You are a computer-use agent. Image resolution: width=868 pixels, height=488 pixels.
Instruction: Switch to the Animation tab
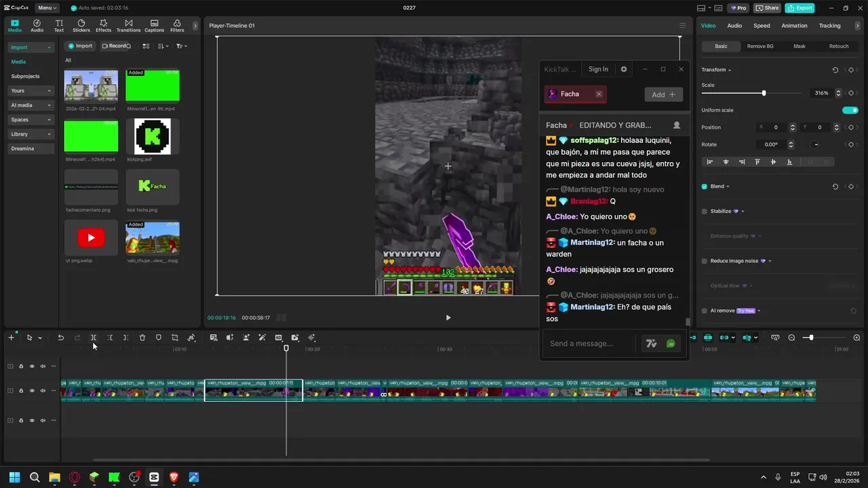[794, 26]
